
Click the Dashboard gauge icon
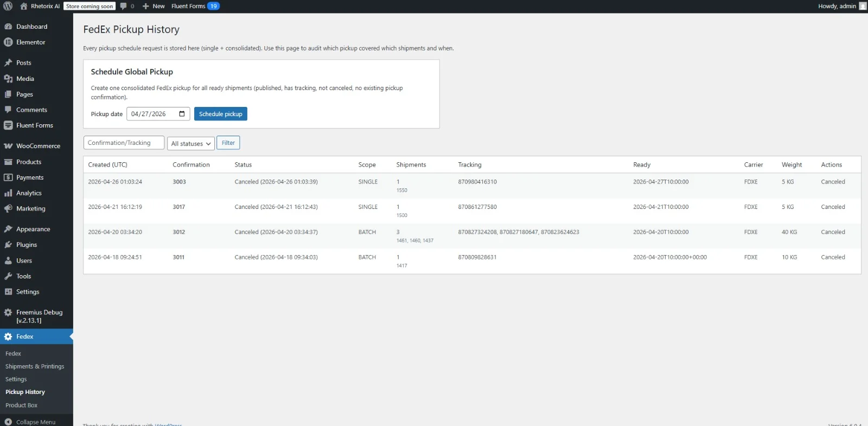8,27
